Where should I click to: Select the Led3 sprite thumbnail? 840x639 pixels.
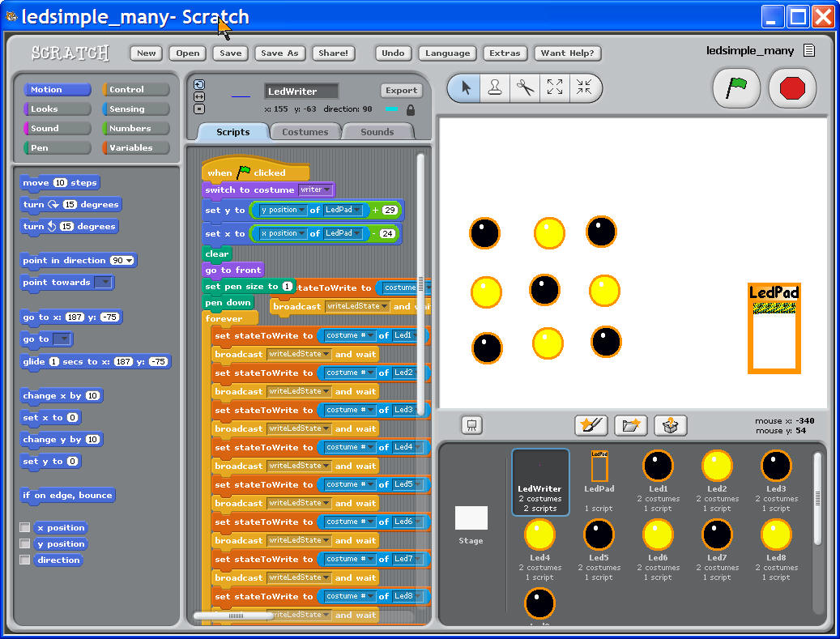point(776,480)
